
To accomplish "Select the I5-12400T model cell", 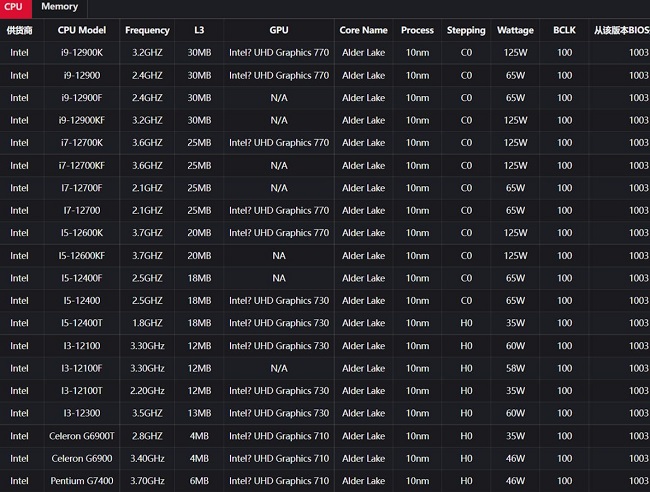I will [82, 322].
